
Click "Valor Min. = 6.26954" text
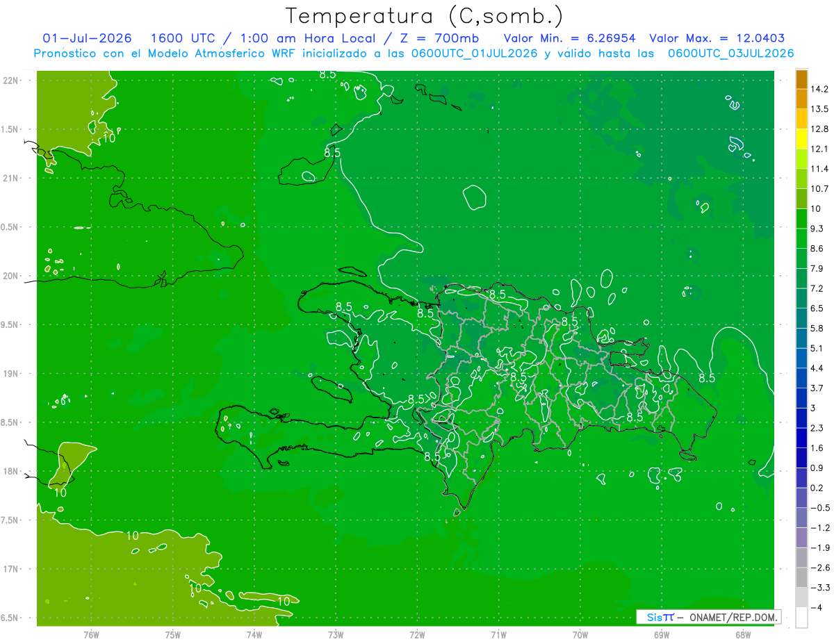(x=570, y=38)
